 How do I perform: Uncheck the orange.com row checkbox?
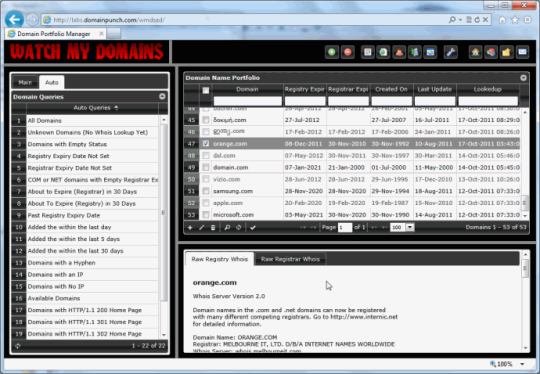tap(206, 144)
